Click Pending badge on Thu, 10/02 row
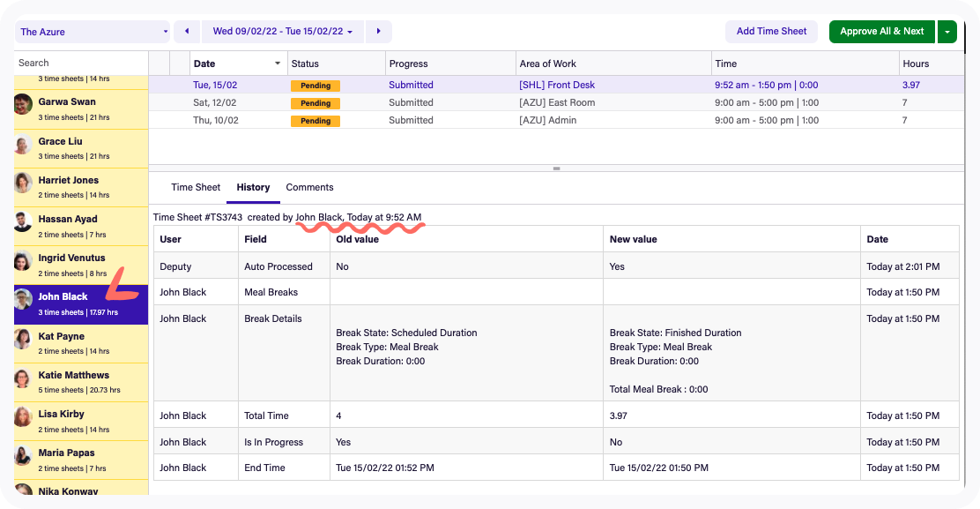This screenshot has height=509, width=980. point(315,121)
